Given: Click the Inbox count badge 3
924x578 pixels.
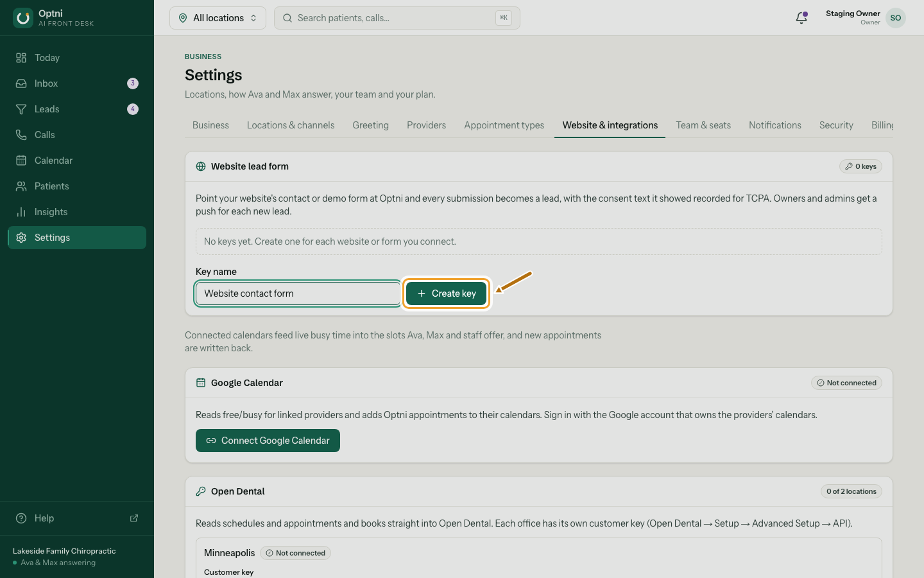Looking at the screenshot, I should point(133,83).
